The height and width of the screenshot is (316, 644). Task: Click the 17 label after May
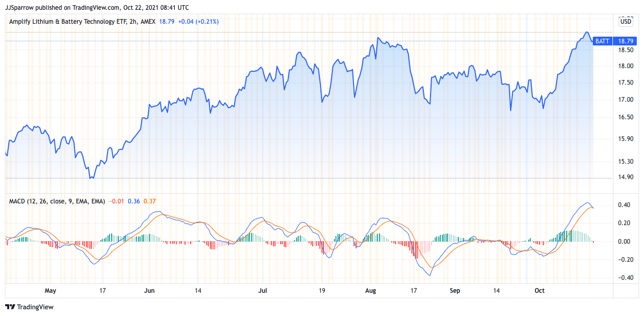pos(103,291)
